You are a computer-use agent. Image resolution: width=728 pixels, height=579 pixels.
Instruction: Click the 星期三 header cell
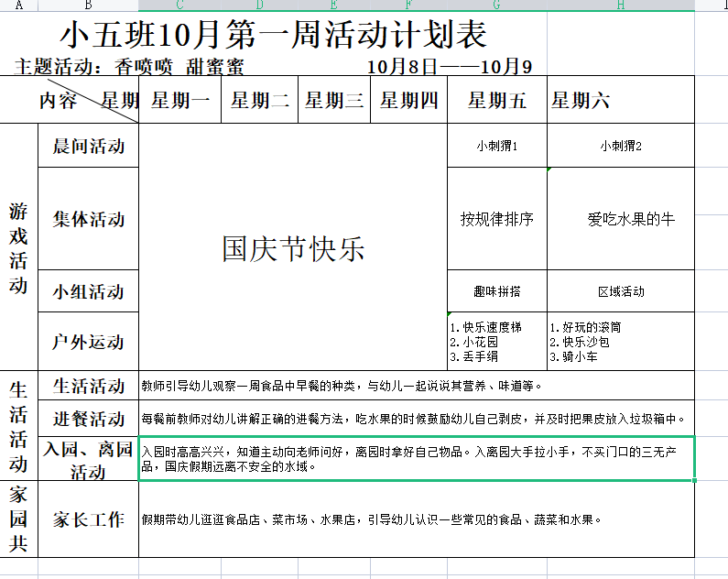333,101
